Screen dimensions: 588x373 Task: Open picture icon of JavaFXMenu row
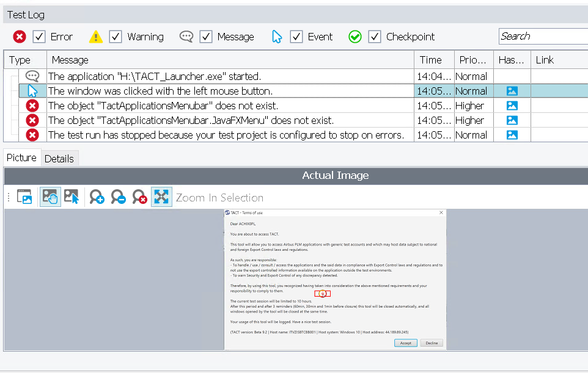coord(512,120)
